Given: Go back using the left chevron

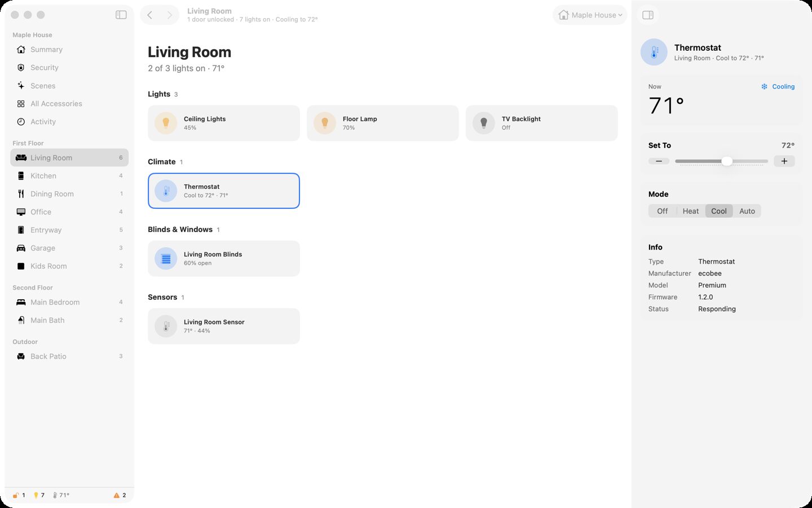Looking at the screenshot, I should (x=150, y=15).
